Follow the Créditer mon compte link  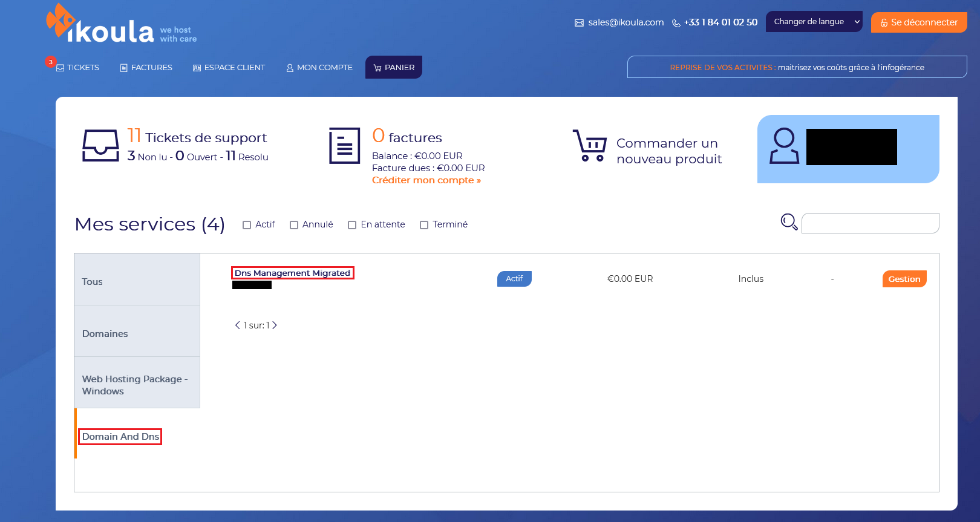point(426,180)
